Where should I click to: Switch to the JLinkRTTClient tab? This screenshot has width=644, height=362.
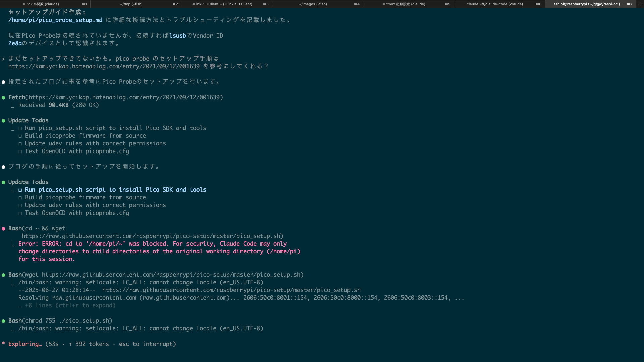point(222,4)
